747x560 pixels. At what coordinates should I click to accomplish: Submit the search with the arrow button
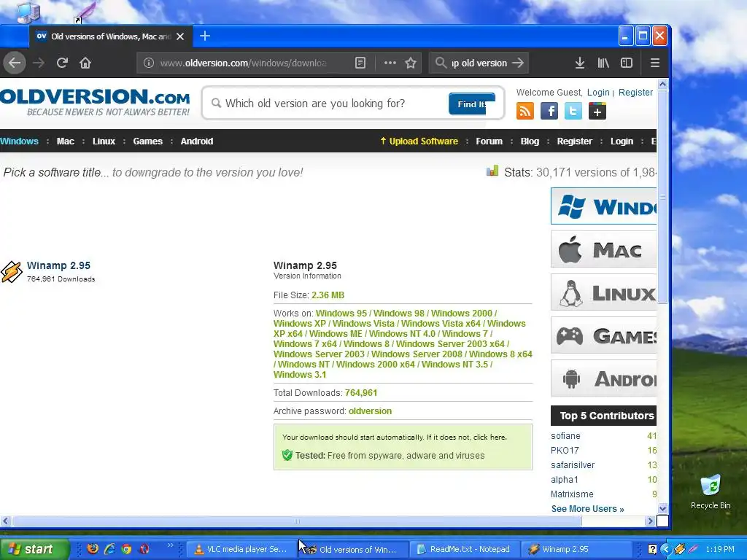coord(518,63)
